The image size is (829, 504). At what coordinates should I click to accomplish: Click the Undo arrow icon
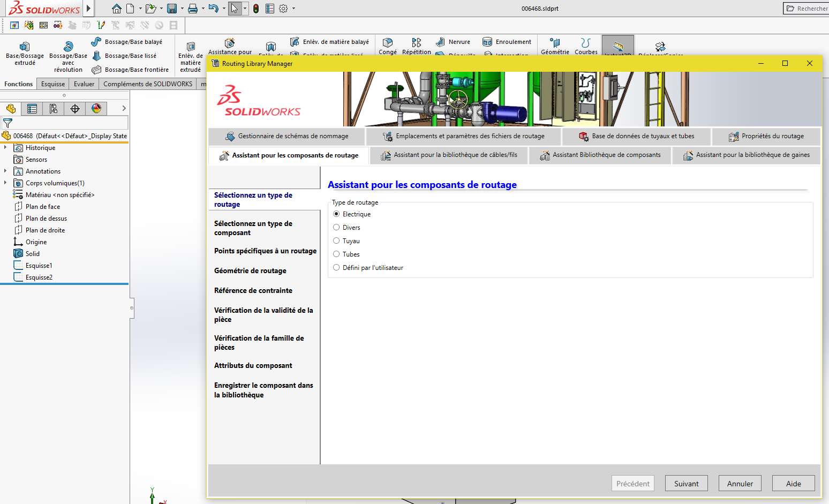point(213,9)
